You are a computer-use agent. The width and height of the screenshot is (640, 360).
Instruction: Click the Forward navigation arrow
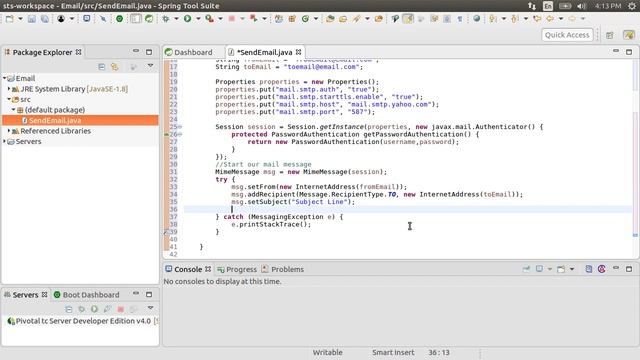[572, 19]
